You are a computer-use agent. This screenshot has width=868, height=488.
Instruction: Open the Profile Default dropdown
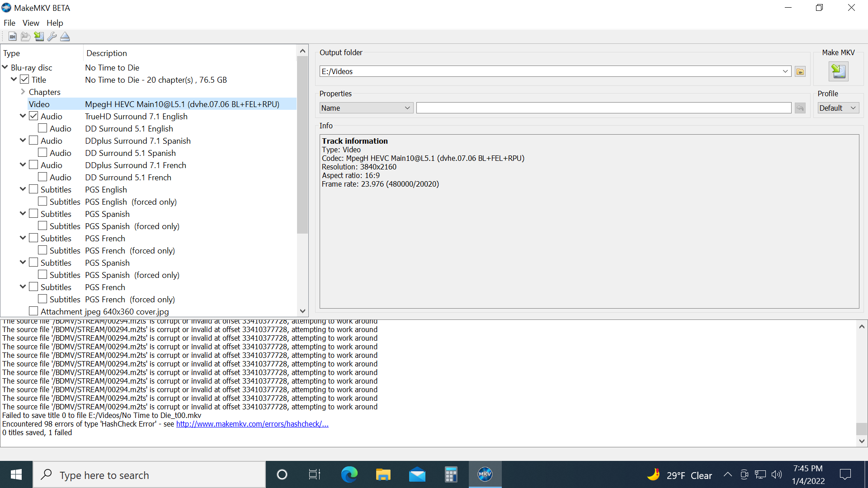click(x=838, y=108)
